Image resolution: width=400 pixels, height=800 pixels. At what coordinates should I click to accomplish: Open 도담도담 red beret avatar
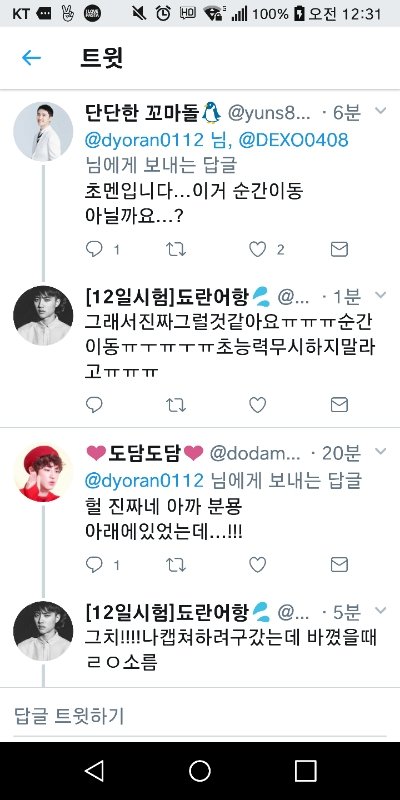click(x=43, y=472)
